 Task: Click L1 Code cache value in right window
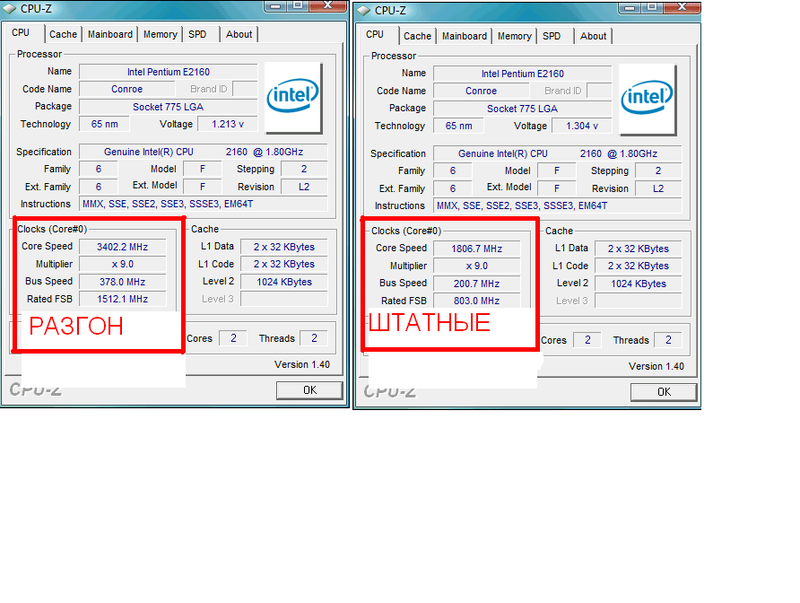(638, 266)
